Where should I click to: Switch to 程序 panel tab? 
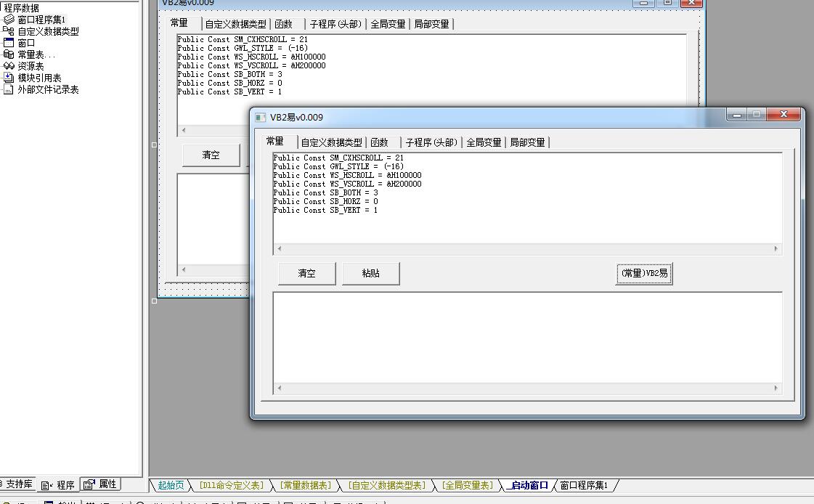(58, 485)
